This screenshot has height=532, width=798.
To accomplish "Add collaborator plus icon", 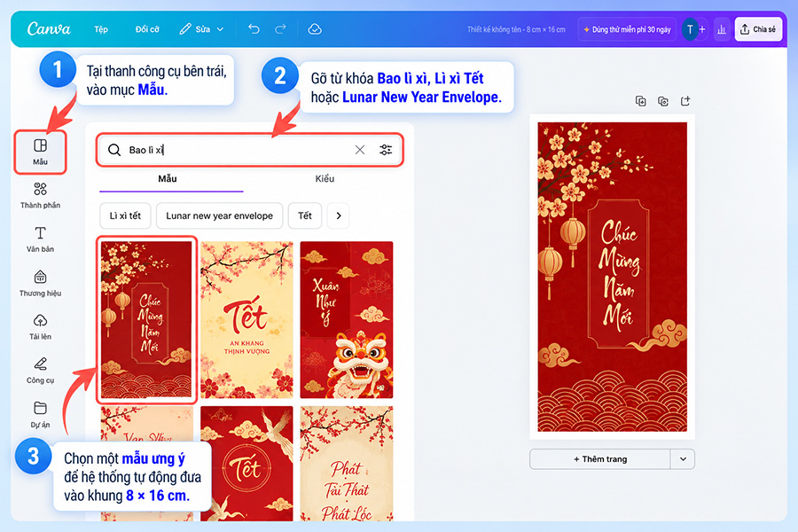I will [x=702, y=29].
